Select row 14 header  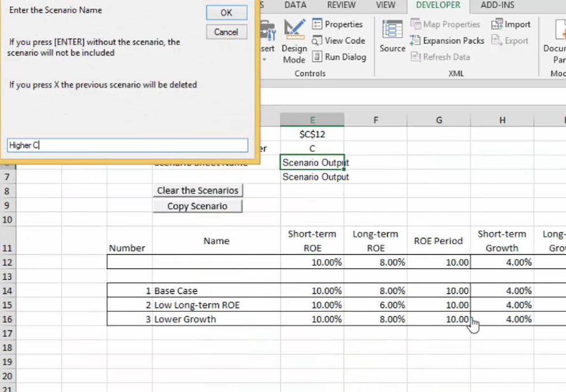7,291
